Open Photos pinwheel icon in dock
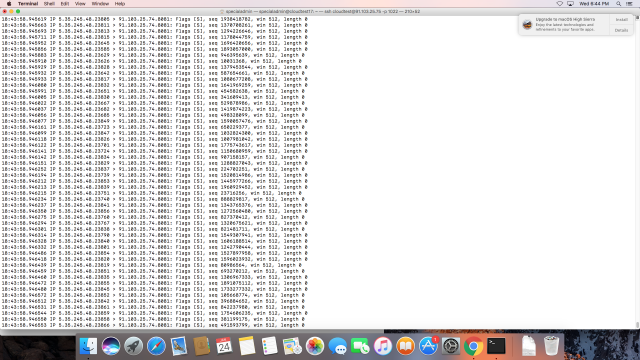Image resolution: width=640 pixels, height=360 pixels. 315,346
